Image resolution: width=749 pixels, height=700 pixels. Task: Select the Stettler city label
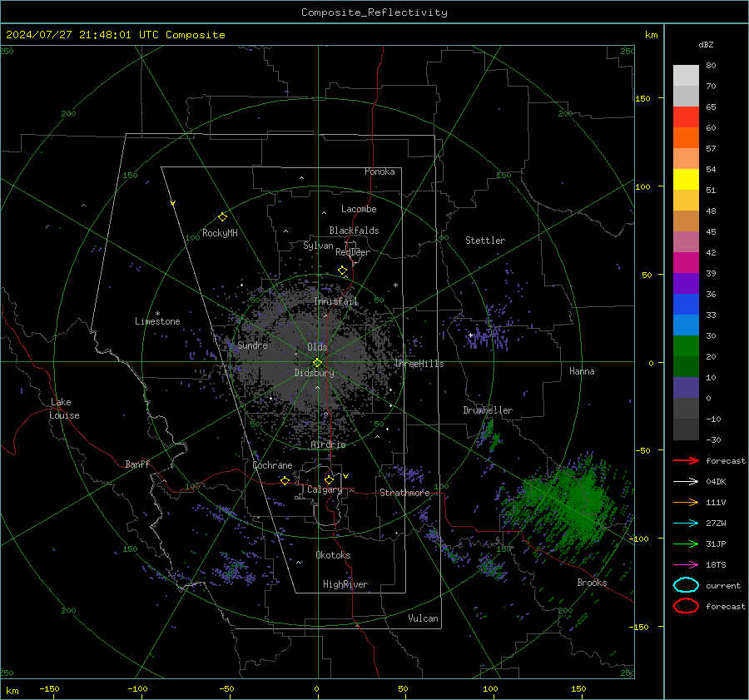click(x=485, y=241)
